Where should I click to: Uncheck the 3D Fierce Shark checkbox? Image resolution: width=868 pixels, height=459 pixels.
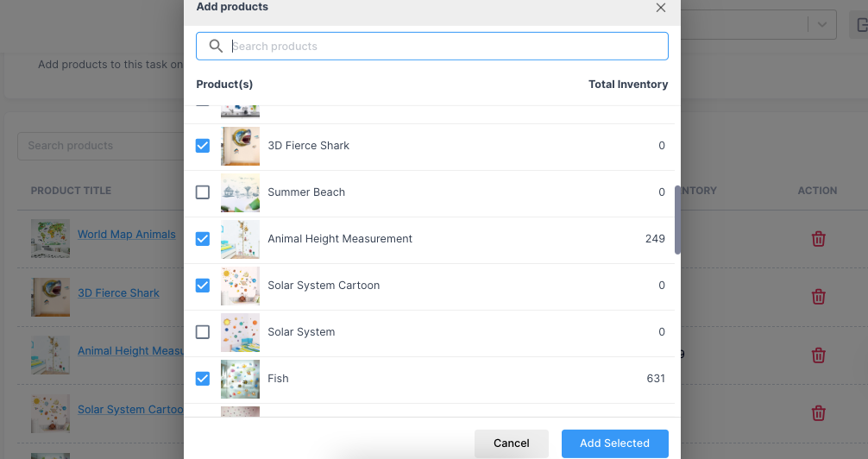203,146
